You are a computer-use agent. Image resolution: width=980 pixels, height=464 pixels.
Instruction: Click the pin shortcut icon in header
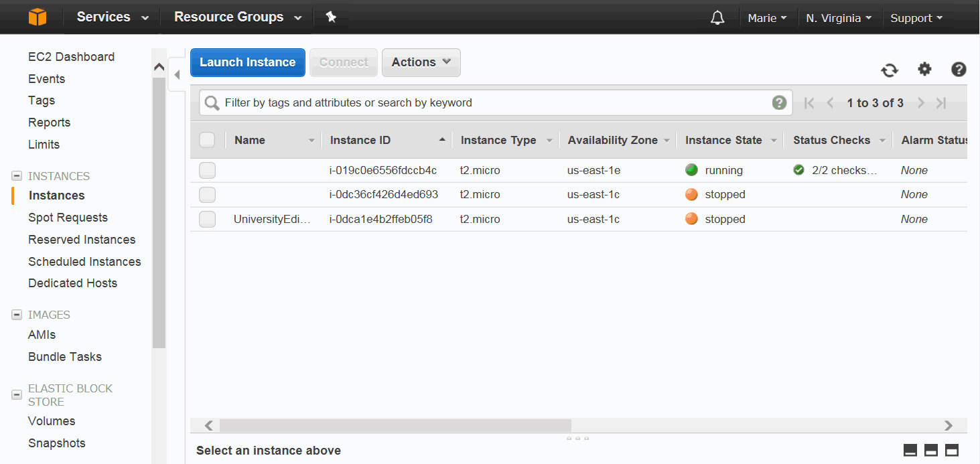[x=331, y=17]
